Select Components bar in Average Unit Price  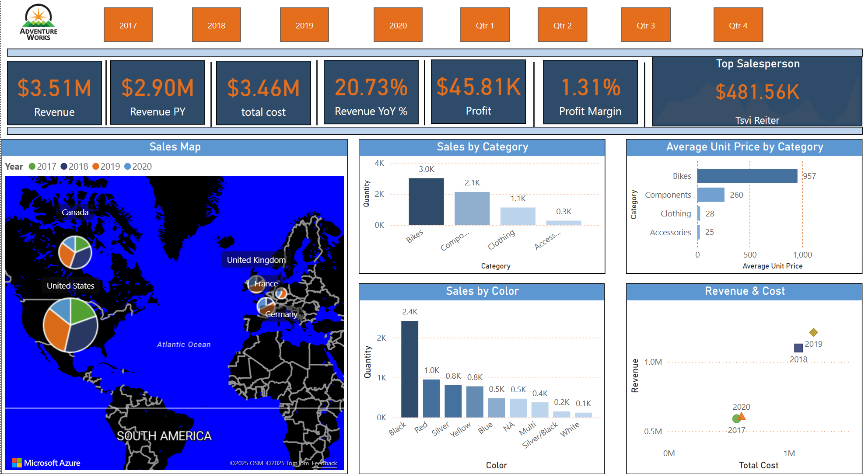(710, 195)
